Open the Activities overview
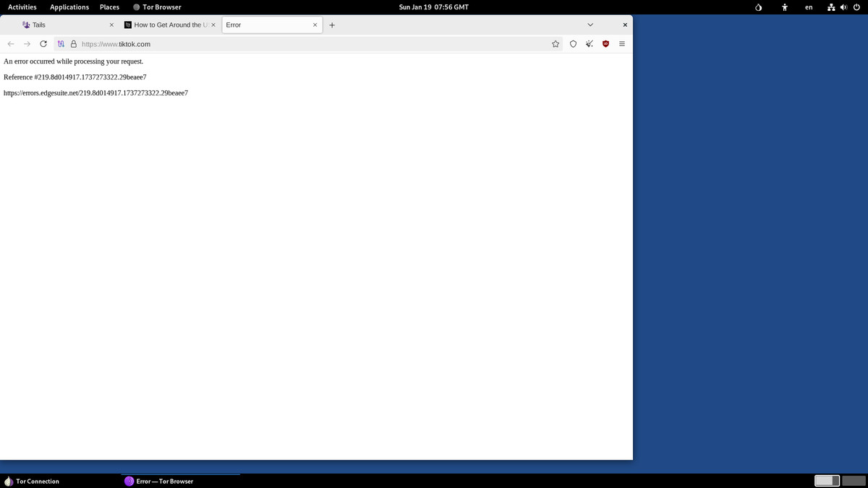Image resolution: width=868 pixels, height=488 pixels. pos(22,7)
